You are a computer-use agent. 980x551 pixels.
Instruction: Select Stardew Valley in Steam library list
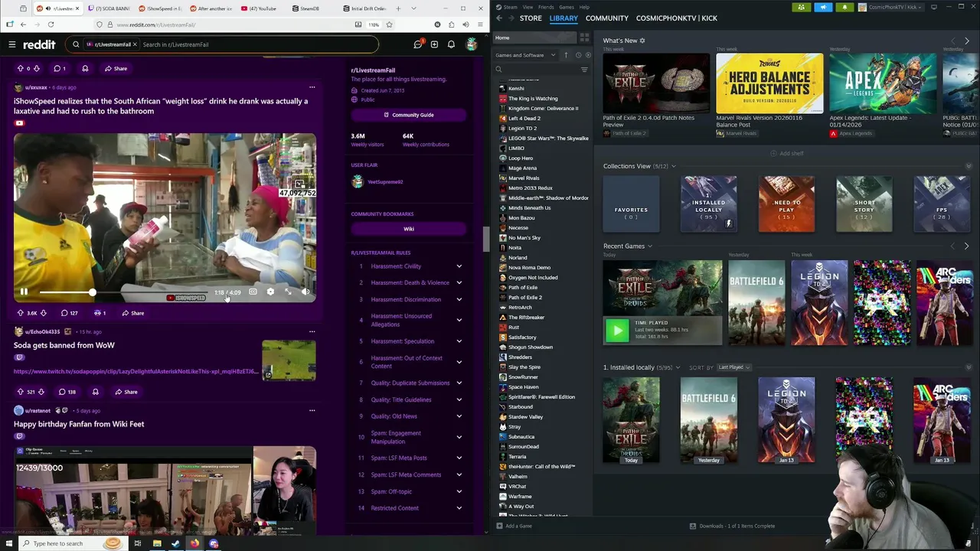tap(525, 416)
